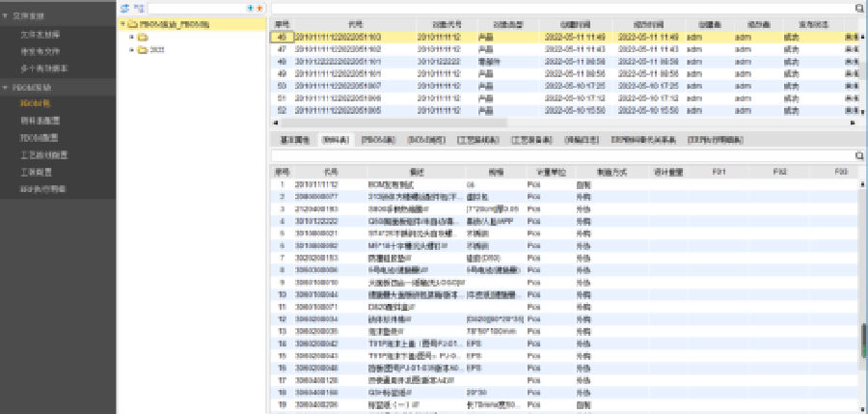The height and width of the screenshot is (414, 868).
Task: Click the folder icon of the 2022 node
Action: coord(143,50)
